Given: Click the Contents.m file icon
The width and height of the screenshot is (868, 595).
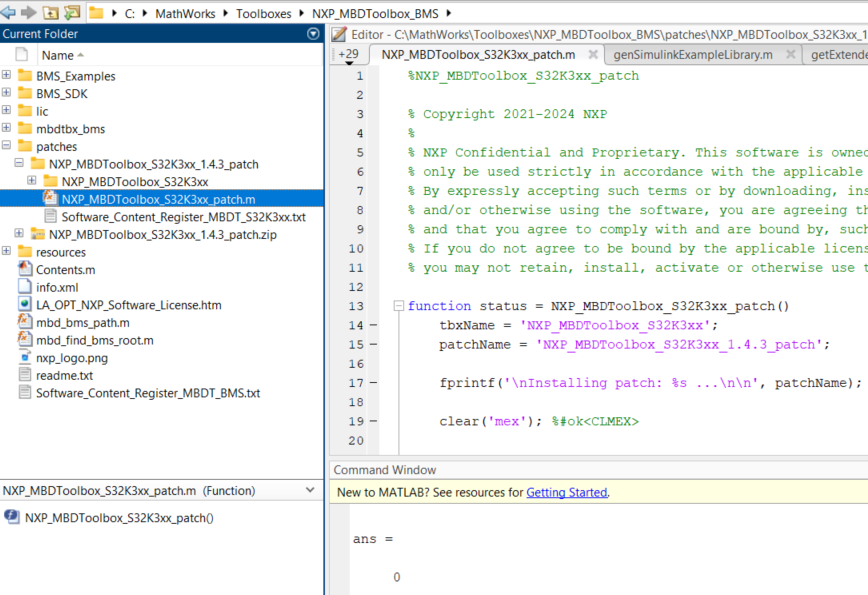Looking at the screenshot, I should pyautogui.click(x=25, y=269).
